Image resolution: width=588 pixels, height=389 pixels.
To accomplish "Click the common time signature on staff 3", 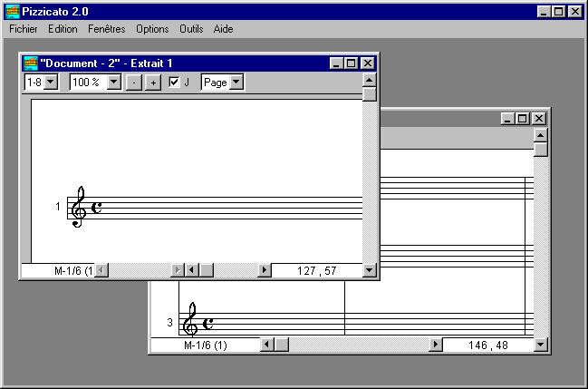I will [208, 324].
